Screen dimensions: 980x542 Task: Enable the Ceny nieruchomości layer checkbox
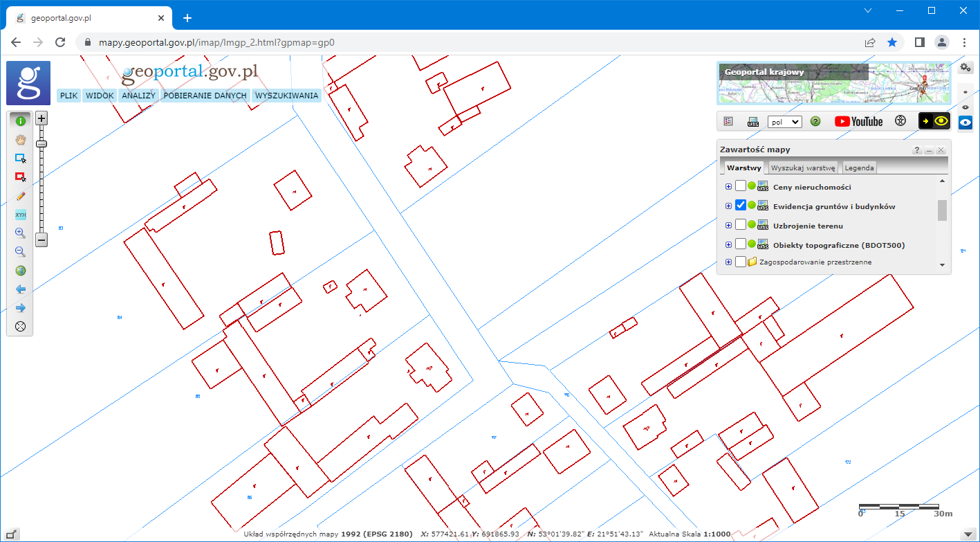(x=741, y=186)
